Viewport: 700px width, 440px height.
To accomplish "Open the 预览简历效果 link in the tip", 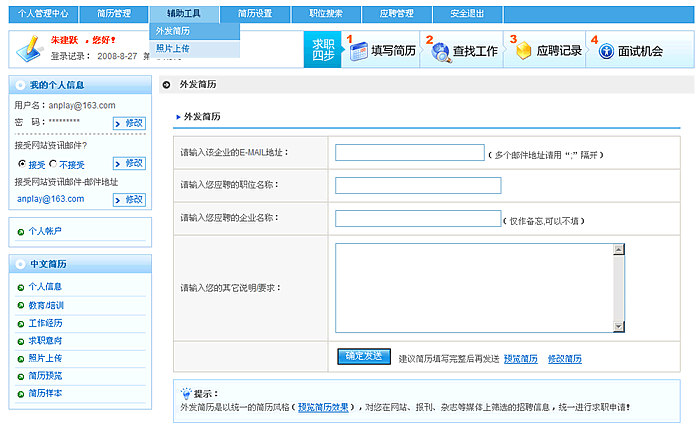I will point(323,408).
